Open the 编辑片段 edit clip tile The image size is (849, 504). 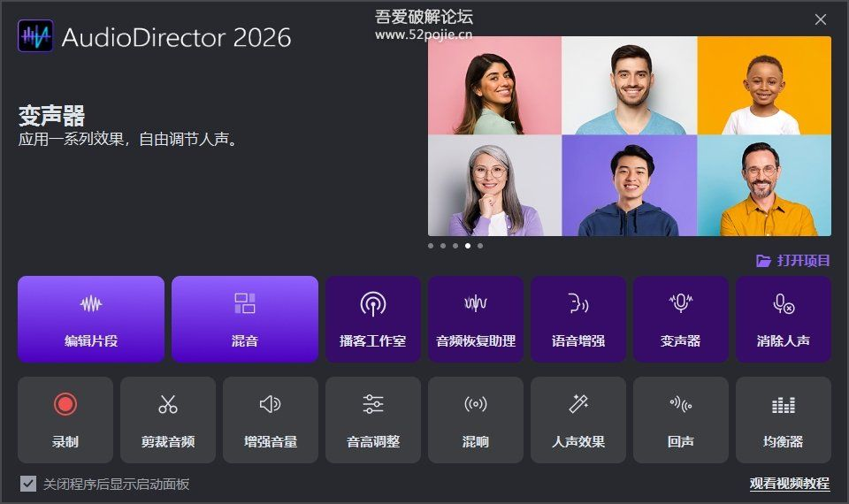[91, 319]
